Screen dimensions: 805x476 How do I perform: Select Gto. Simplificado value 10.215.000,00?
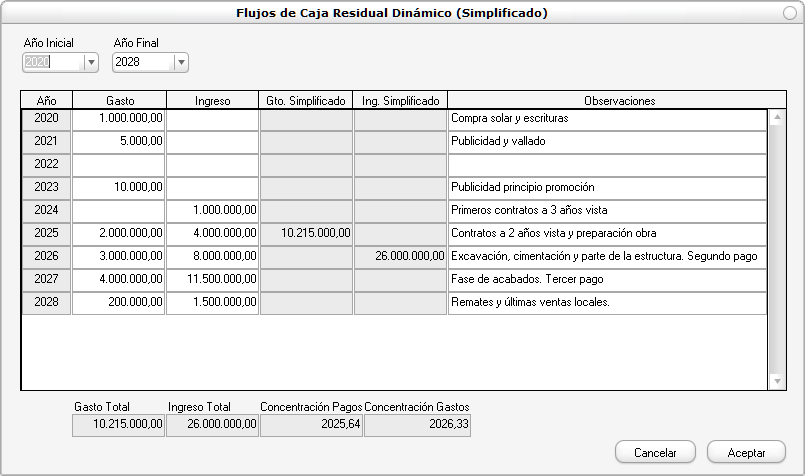tap(306, 233)
